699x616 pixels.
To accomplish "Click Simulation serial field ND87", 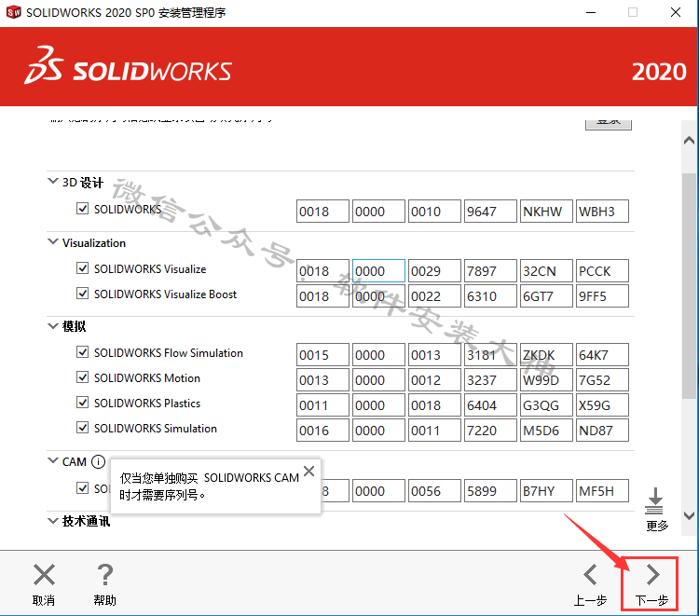I will point(602,431).
